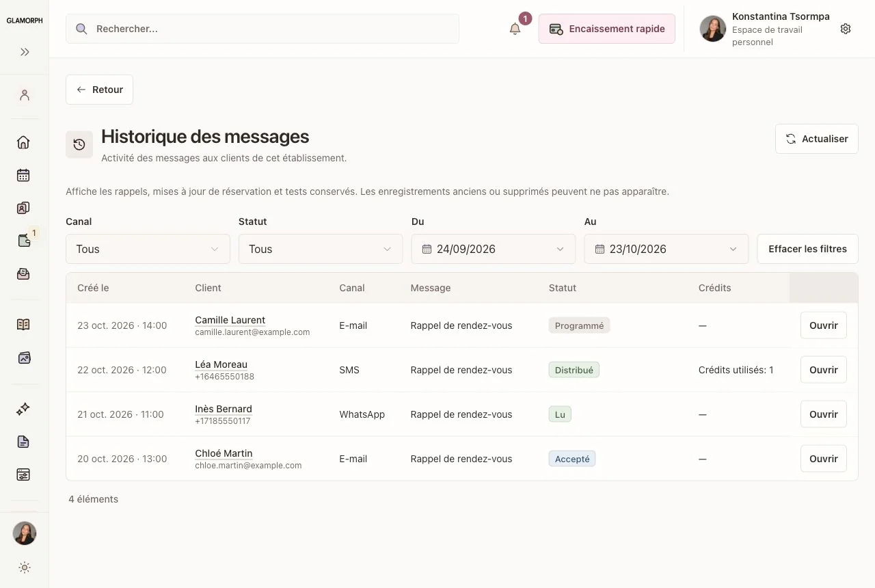
Task: Open the calendar icon in sidebar
Action: point(23,175)
